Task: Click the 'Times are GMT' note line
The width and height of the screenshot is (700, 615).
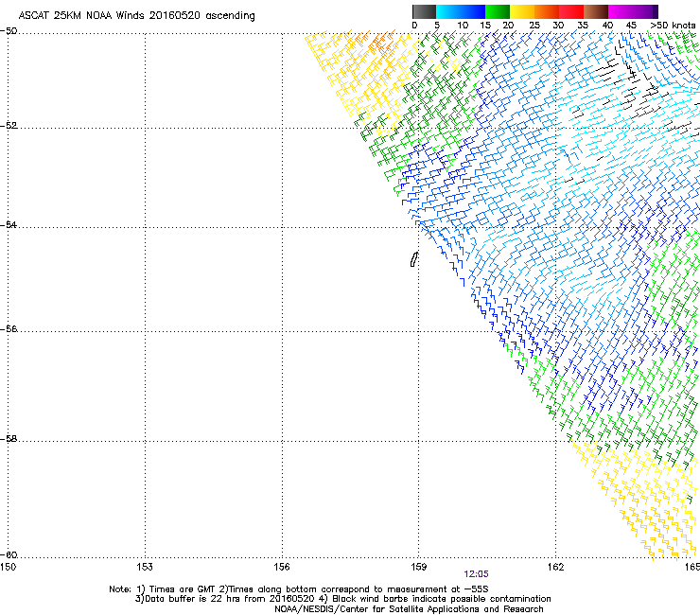Action: coord(299,589)
